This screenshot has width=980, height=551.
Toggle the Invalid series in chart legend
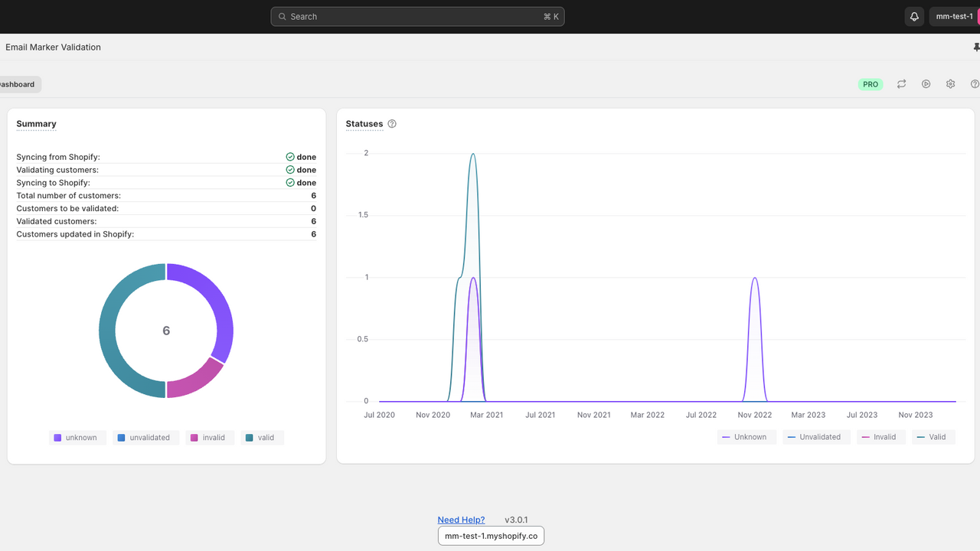point(880,436)
